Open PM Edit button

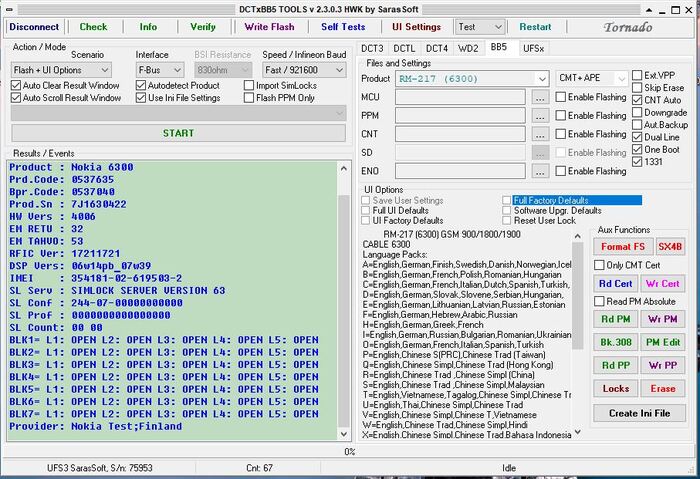pos(662,342)
